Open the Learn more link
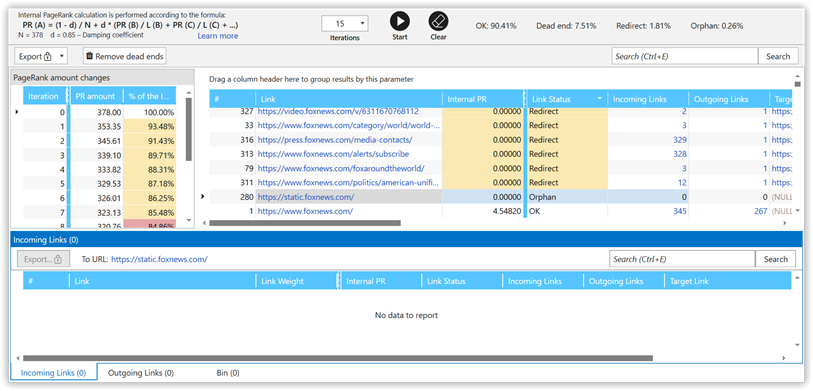This screenshot has width=813, height=391. pyautogui.click(x=218, y=36)
